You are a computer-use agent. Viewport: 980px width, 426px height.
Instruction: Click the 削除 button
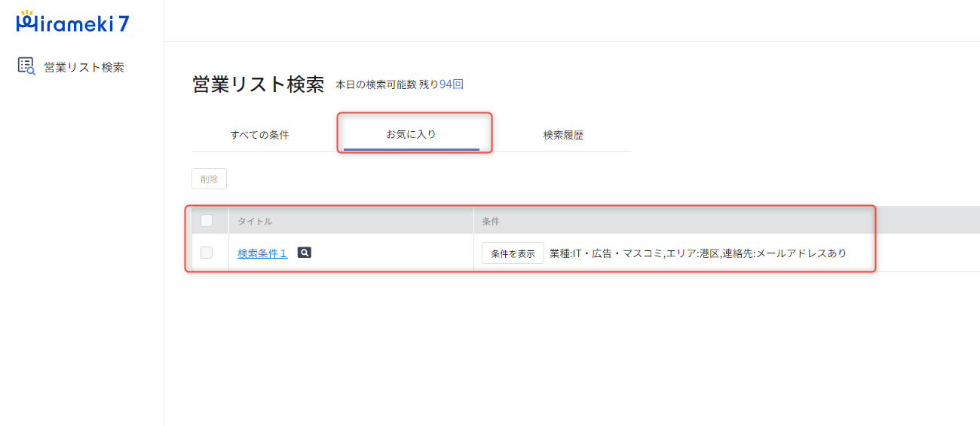[209, 179]
